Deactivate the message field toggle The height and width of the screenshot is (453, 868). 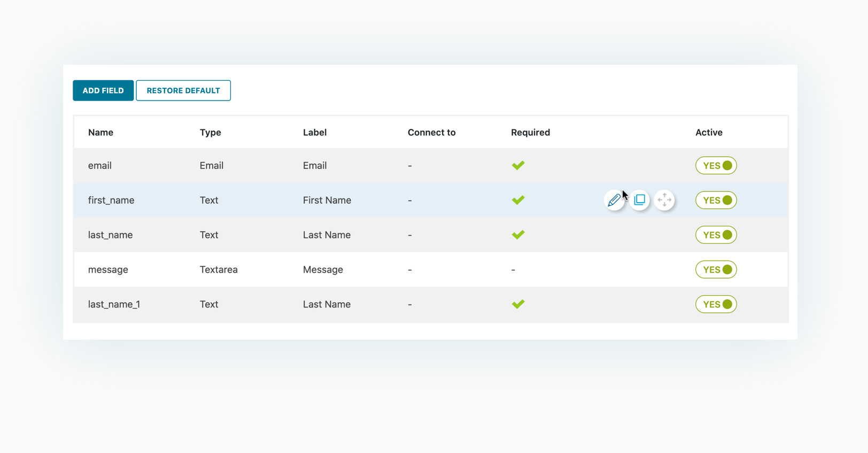click(x=716, y=270)
